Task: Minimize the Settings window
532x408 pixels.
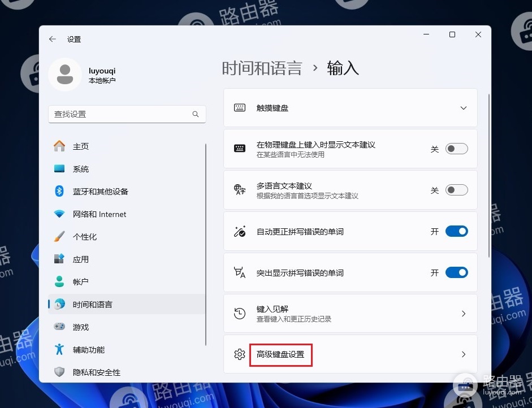Action: click(x=426, y=34)
